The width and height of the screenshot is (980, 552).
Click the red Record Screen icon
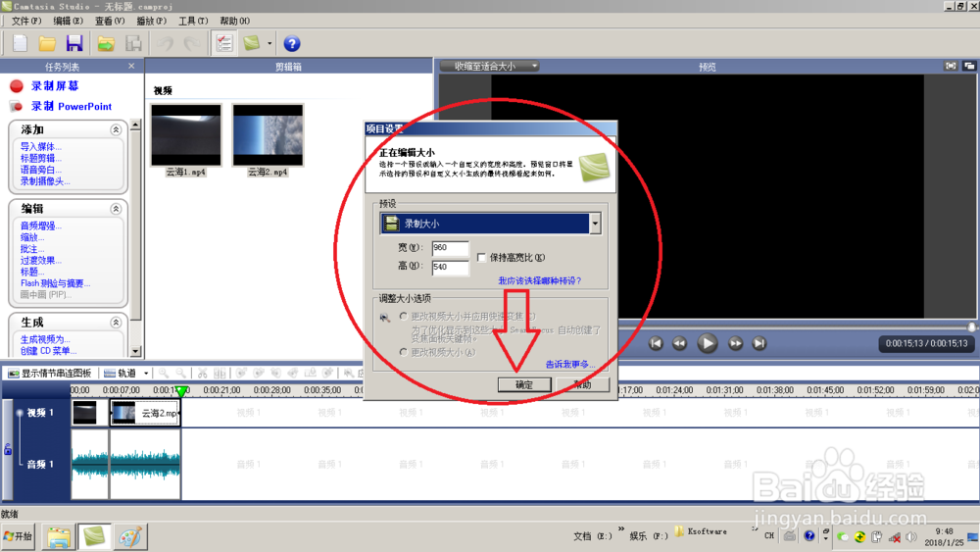(x=17, y=86)
